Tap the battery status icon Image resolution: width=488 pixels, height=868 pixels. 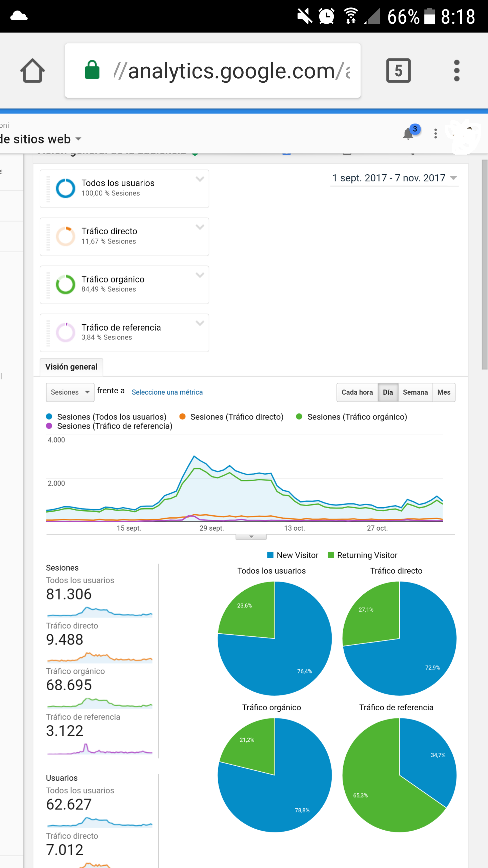[430, 16]
